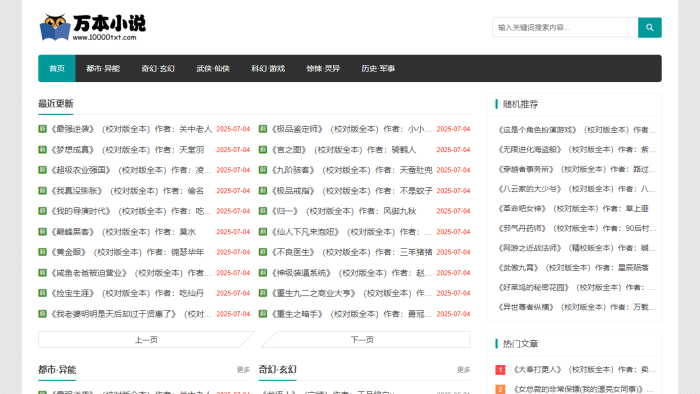Screen dimensions: 700x394
Task: Click the 随机推荐 sidebar heading
Action: (x=521, y=104)
